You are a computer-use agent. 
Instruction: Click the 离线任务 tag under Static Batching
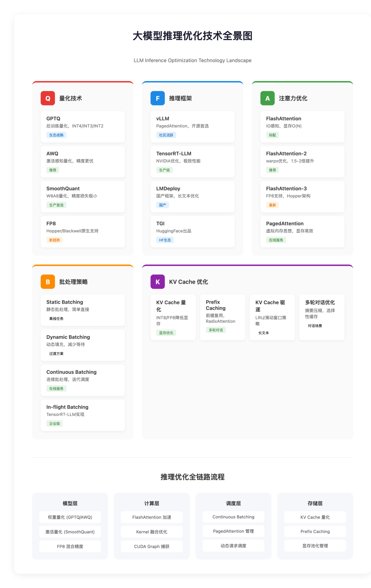(x=56, y=319)
